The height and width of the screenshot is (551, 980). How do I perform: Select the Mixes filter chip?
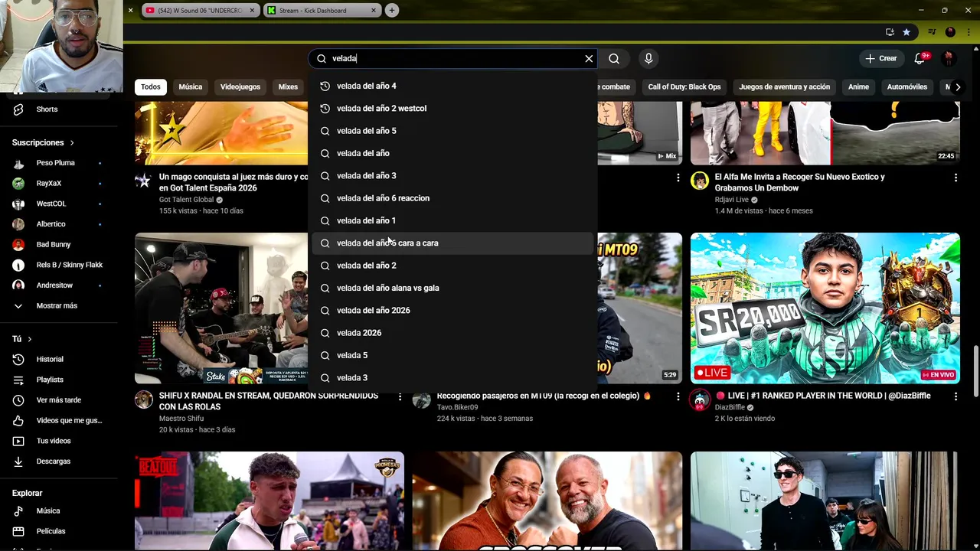[288, 86]
